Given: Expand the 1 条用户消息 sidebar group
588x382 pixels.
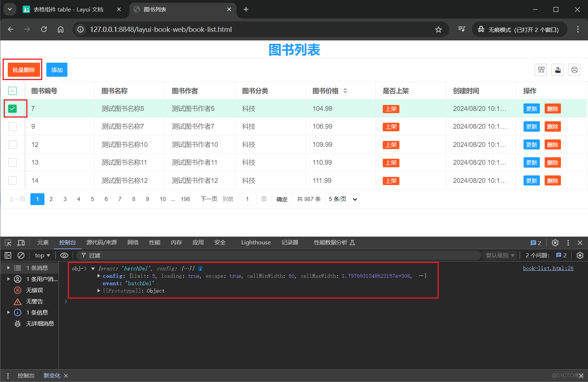Looking at the screenshot, I should pyautogui.click(x=9, y=279).
